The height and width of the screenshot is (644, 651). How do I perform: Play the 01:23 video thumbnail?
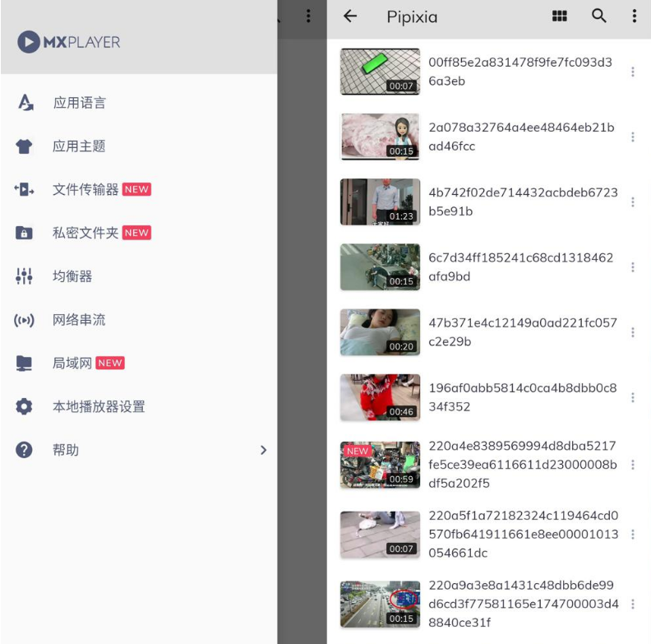(x=380, y=202)
